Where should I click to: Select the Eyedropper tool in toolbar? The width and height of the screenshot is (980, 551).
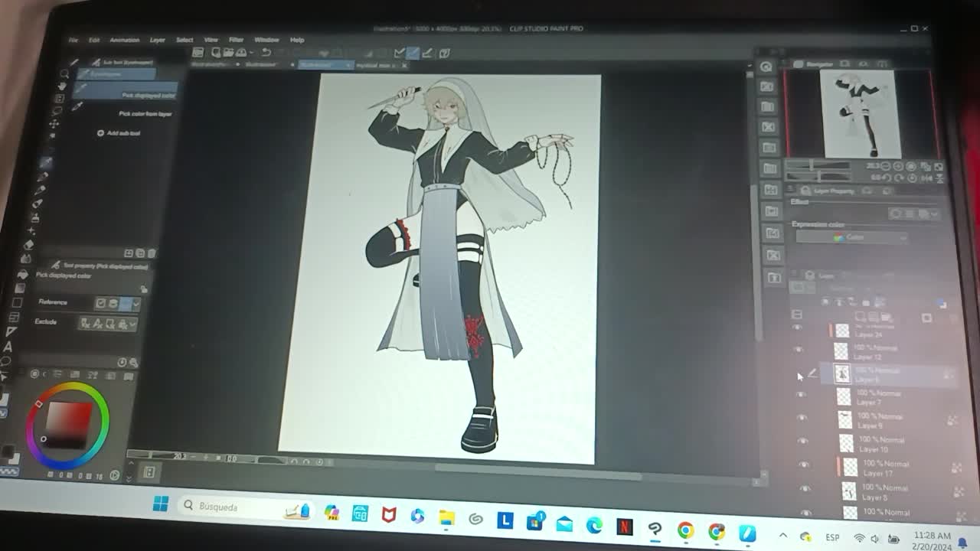(46, 162)
